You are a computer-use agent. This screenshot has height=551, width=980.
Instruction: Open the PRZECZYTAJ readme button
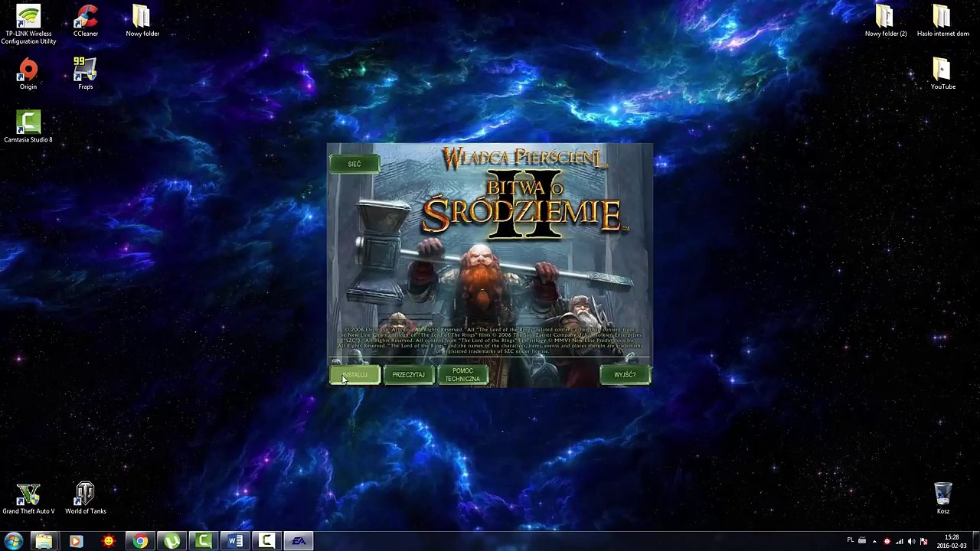click(408, 375)
